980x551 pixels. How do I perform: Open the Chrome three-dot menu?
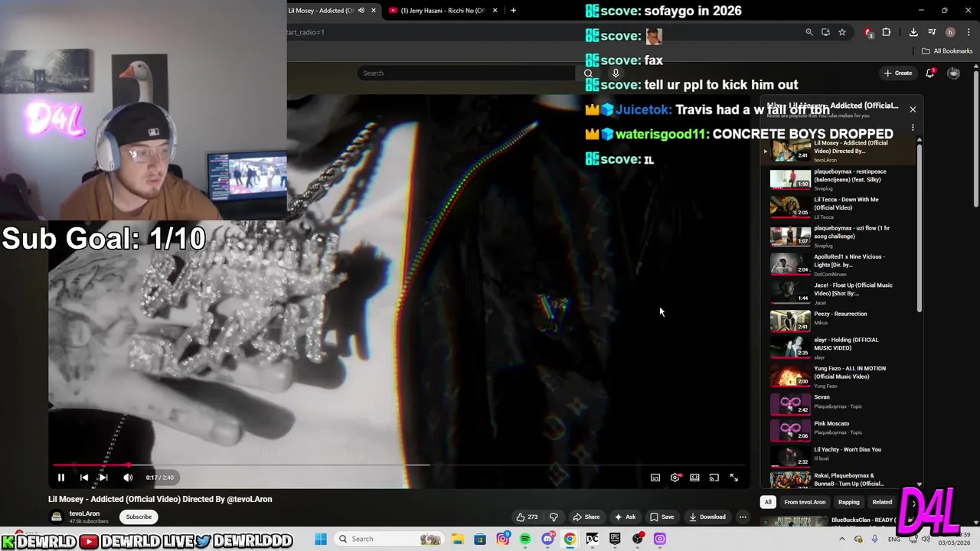point(969,32)
